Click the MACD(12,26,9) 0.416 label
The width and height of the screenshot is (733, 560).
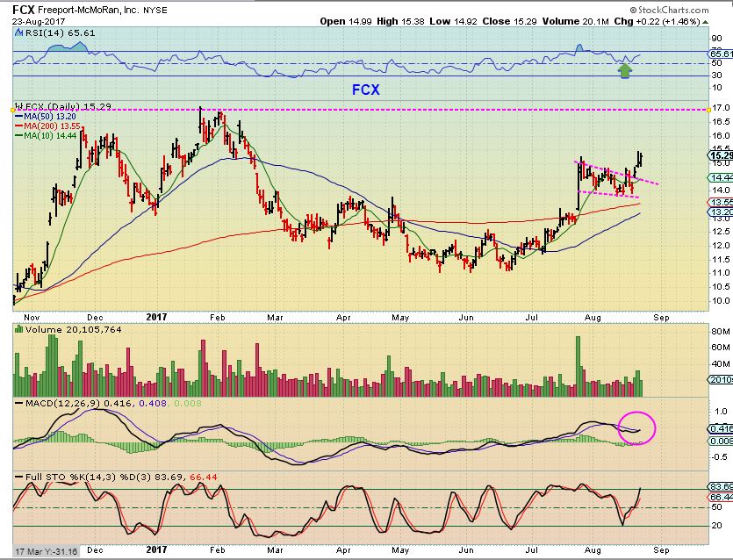80,404
